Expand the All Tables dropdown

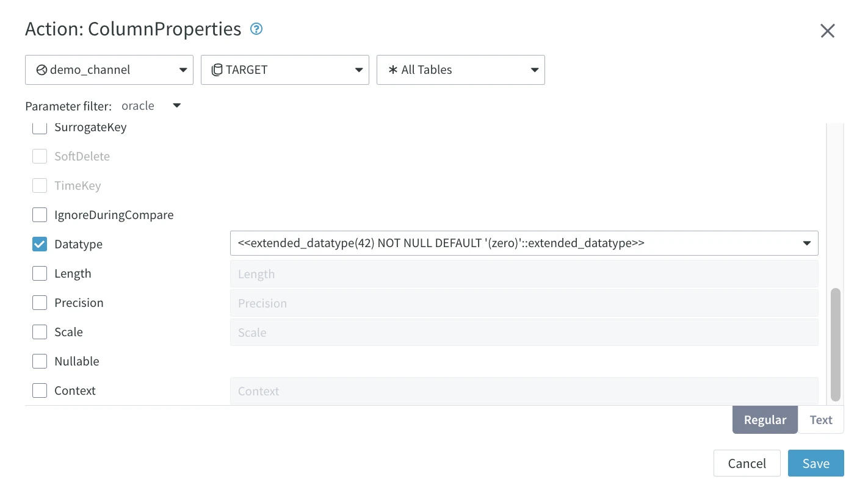pos(534,70)
